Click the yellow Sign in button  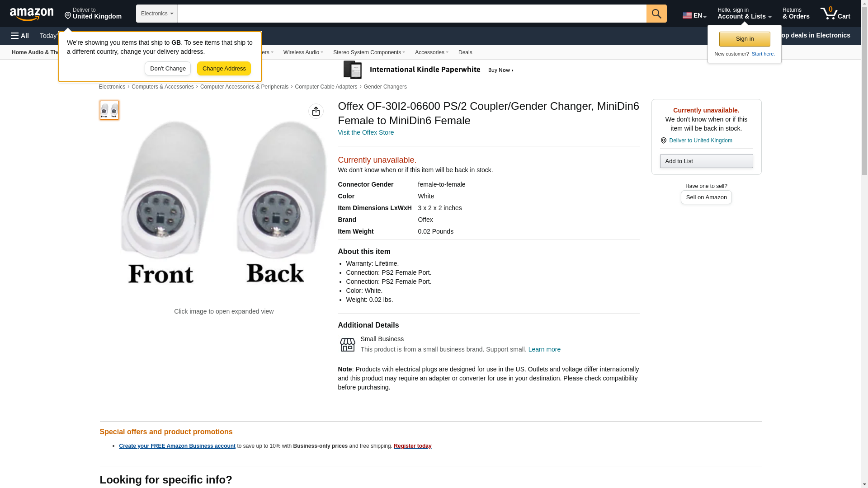coord(745,39)
